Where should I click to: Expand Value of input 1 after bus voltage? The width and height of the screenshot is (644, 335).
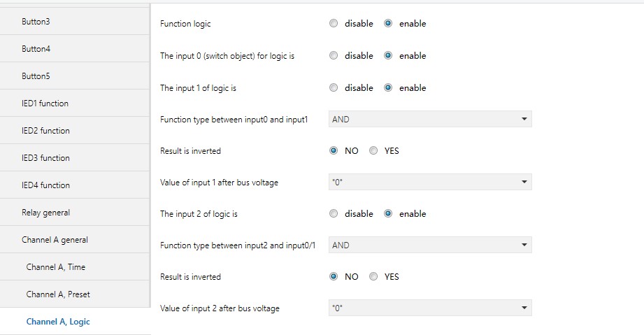[430, 183]
